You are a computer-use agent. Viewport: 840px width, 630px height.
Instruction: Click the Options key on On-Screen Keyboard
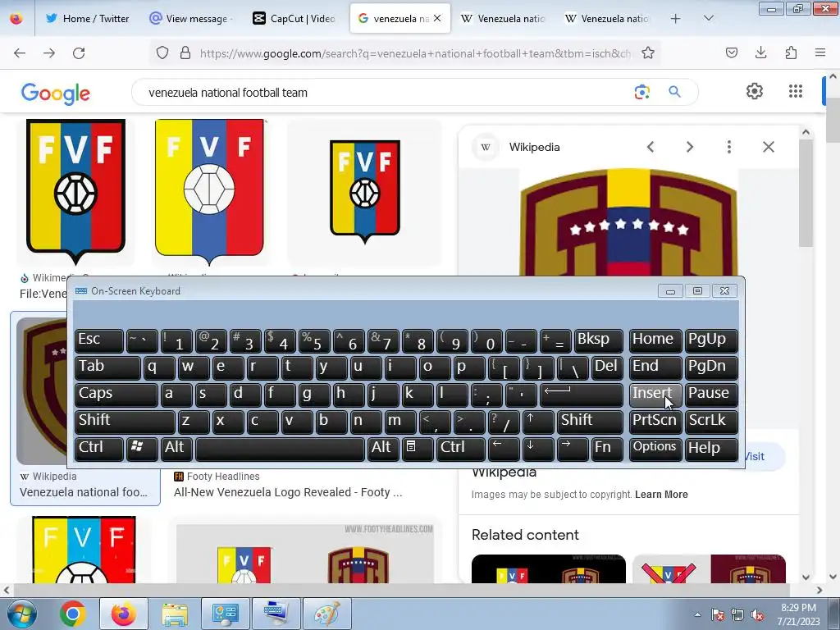[x=655, y=449]
